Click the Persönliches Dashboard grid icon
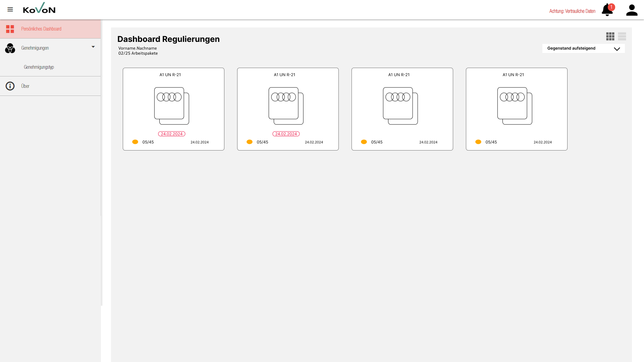Screen dimensions: 644x362 (x=10, y=29)
